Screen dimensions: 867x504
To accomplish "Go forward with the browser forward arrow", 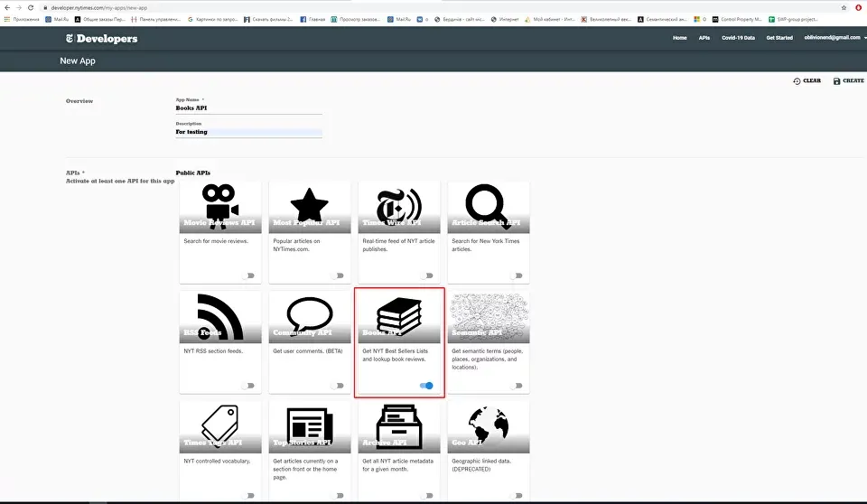I will click(19, 8).
